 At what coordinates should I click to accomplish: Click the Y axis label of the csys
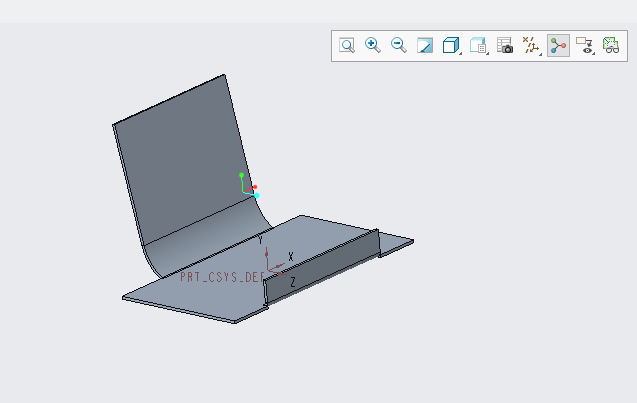260,240
